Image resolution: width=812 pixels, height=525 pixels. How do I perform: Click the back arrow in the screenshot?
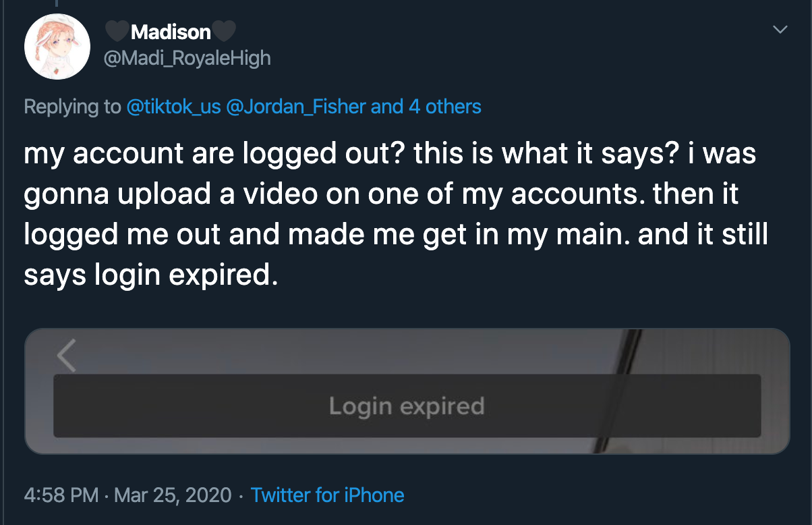pyautogui.click(x=65, y=356)
